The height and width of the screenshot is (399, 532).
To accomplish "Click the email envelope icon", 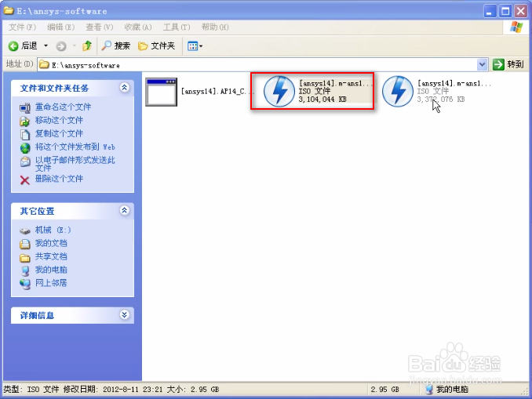I will tap(25, 161).
